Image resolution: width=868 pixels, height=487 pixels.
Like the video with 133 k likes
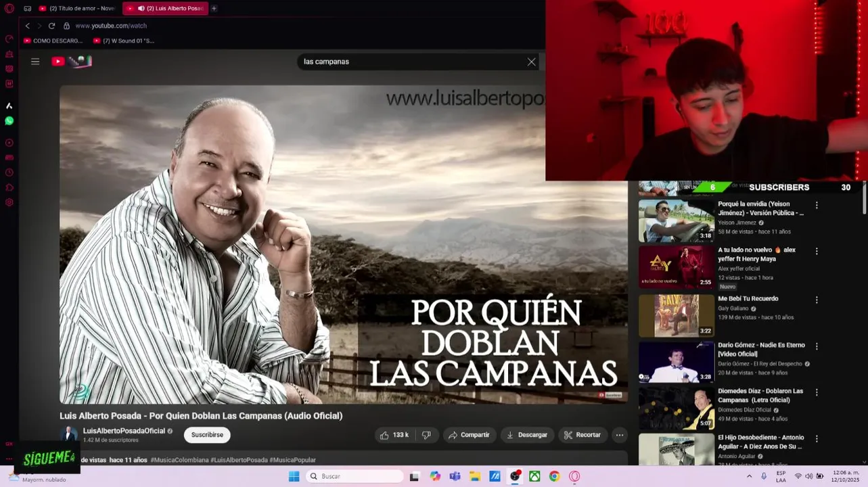click(x=394, y=435)
